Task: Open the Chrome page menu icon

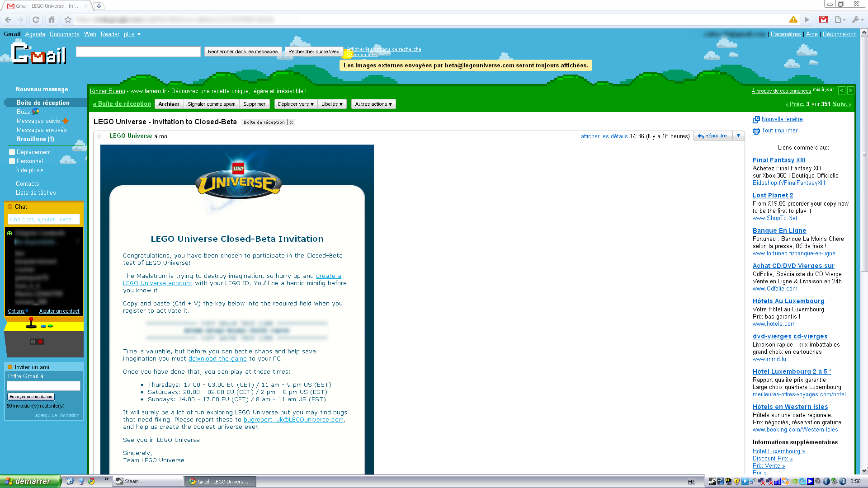Action: pyautogui.click(x=840, y=19)
